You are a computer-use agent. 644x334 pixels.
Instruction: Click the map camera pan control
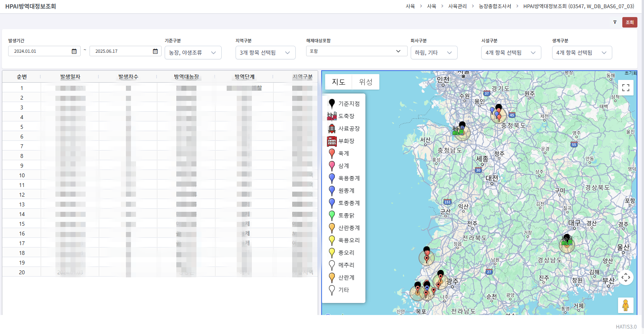pos(626,277)
